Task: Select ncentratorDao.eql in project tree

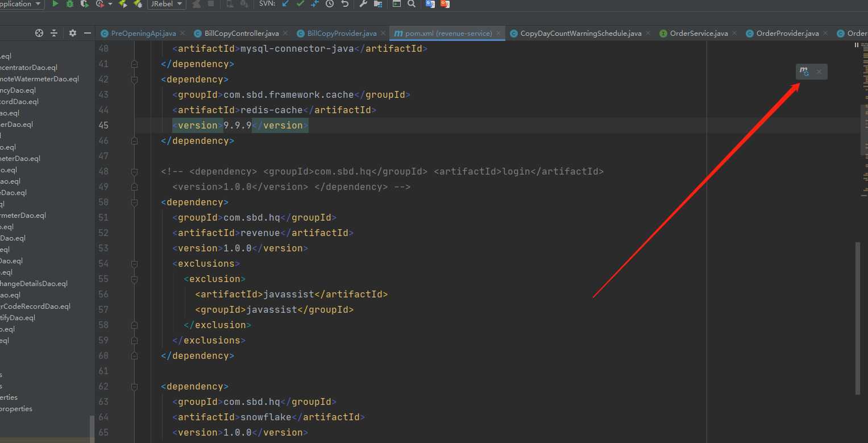Action: click(x=28, y=68)
